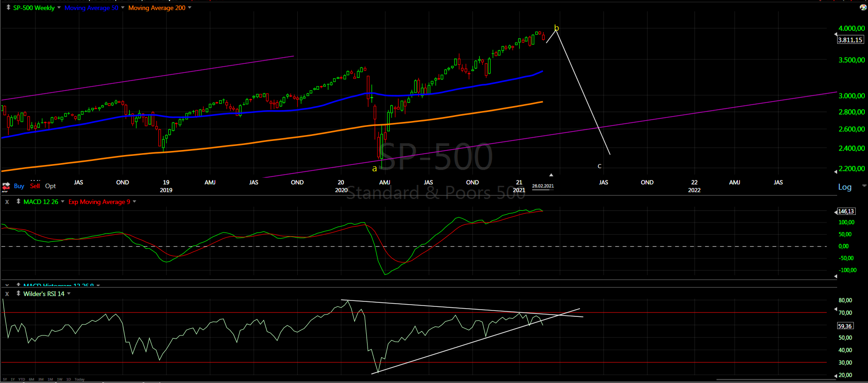Click the 30,00 RSI axis label

click(x=845, y=363)
